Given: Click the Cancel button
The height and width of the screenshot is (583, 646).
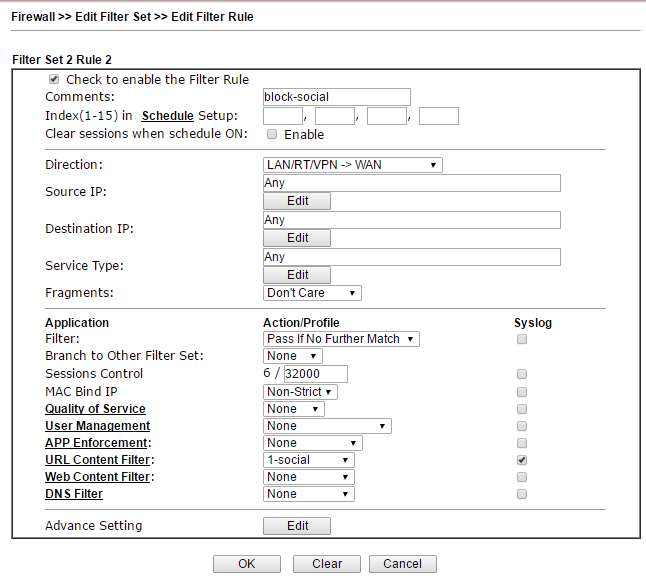Looking at the screenshot, I should [403, 564].
